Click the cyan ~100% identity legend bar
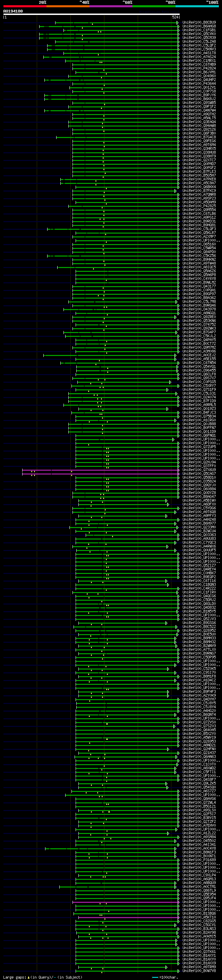This screenshot has height=980, width=222. click(x=197, y=6)
